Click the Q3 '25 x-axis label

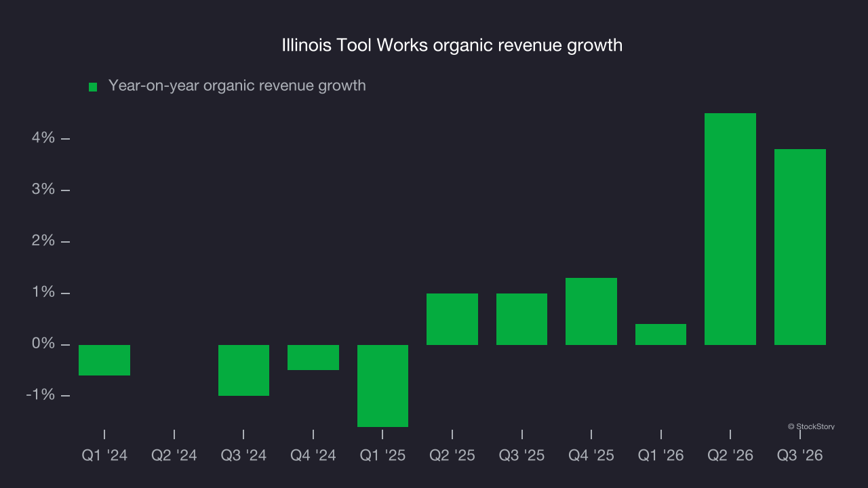click(522, 455)
